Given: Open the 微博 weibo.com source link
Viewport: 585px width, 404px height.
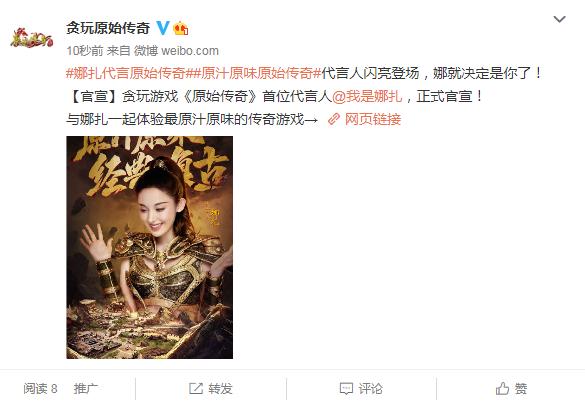Looking at the screenshot, I should click(176, 51).
